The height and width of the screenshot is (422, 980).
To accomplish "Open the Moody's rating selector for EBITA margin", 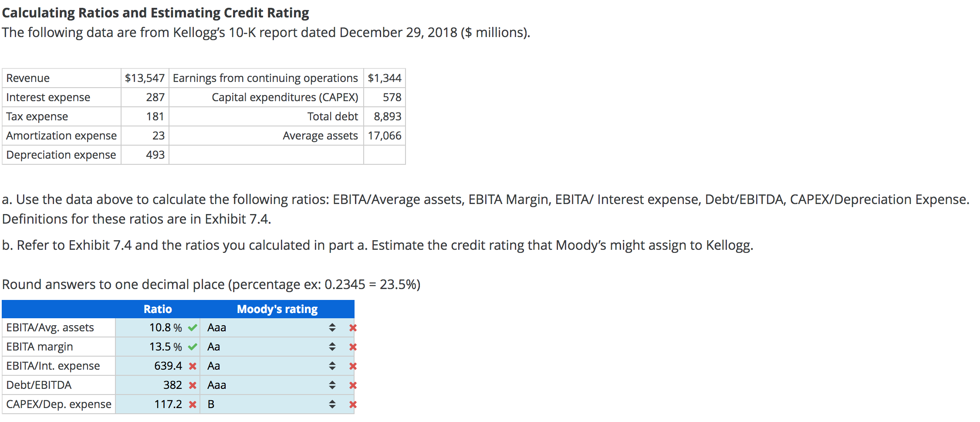I will coord(332,347).
